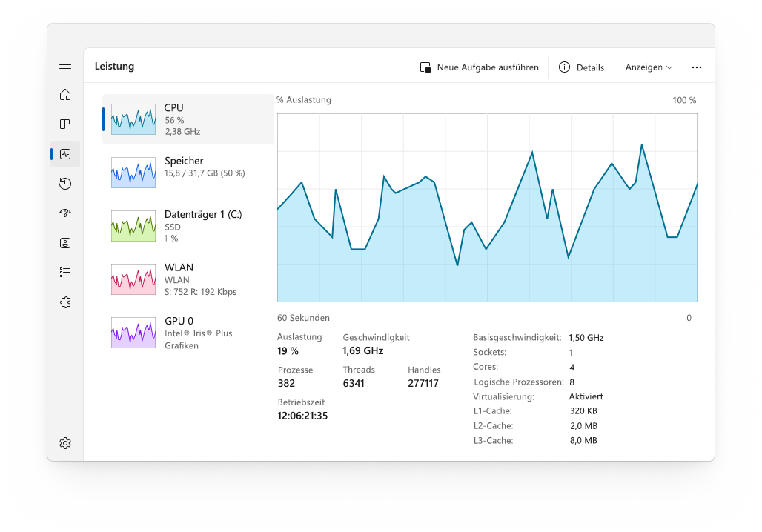Click the '15,8 / 31,7 GB (50 %)' memory text
The height and width of the screenshot is (532, 762).
[205, 173]
